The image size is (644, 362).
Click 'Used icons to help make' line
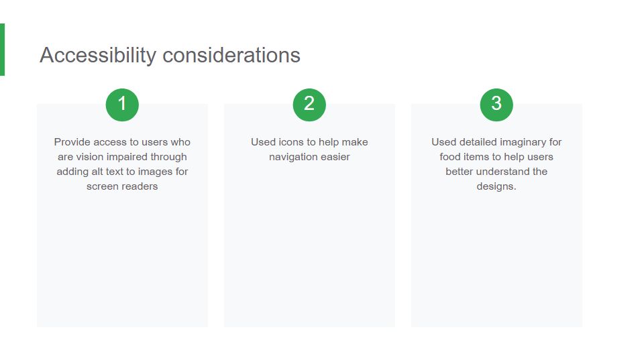coord(309,142)
